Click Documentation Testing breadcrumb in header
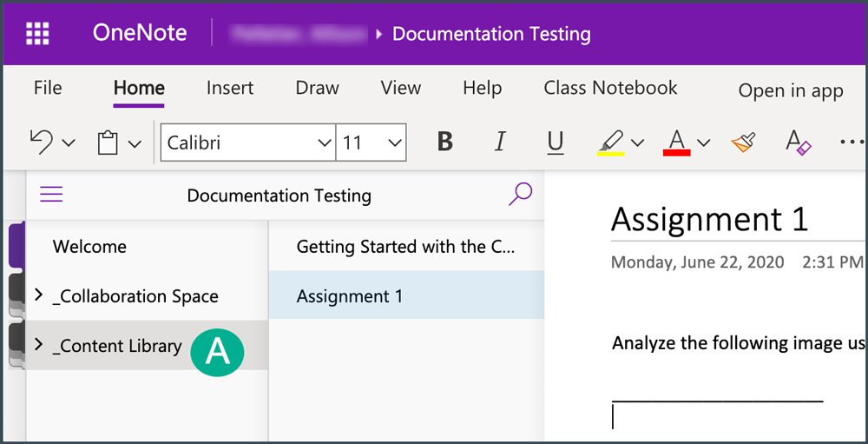The width and height of the screenshot is (868, 444). (491, 35)
